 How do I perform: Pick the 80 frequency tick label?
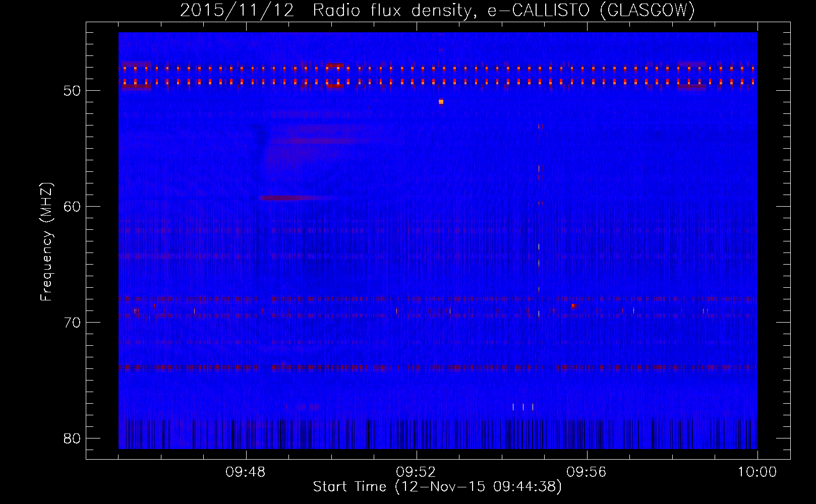[73, 438]
